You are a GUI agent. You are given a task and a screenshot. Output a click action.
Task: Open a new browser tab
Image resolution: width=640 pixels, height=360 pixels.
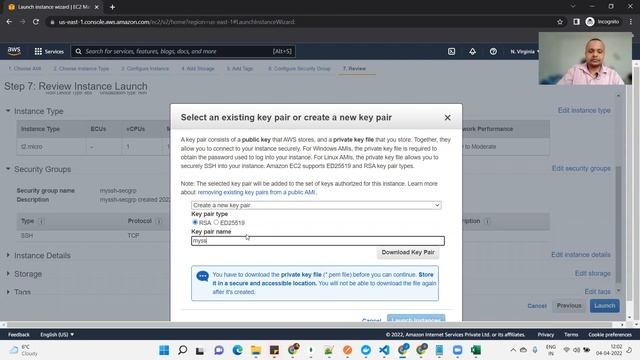112,7
